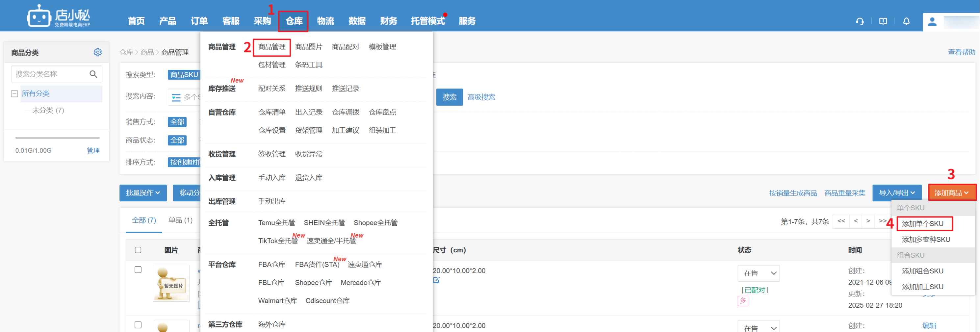Open the 在售 status dropdown in first row
The width and height of the screenshot is (980, 332).
(x=758, y=273)
